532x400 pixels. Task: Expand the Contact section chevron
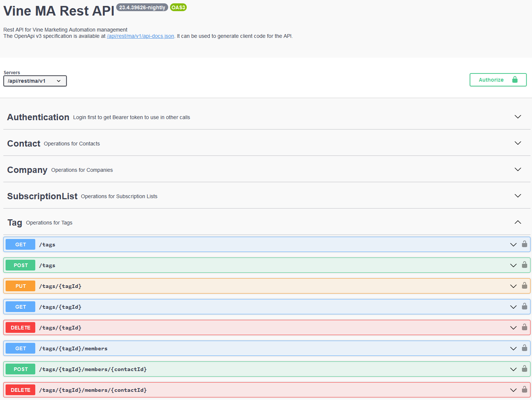click(518, 143)
